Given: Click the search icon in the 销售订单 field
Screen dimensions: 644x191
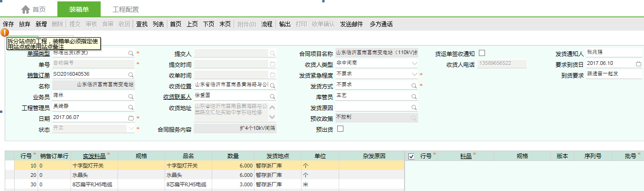Looking at the screenshot, I should (131, 74).
